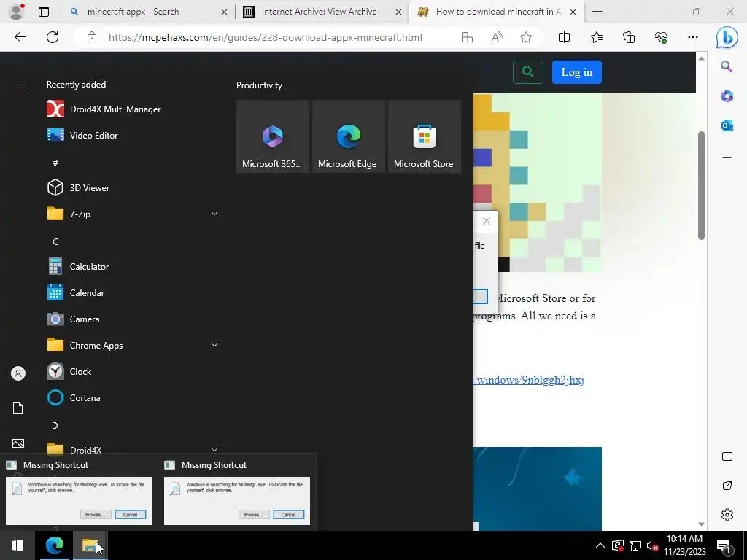Expand the 7-Zip folder chevron

pyautogui.click(x=214, y=214)
